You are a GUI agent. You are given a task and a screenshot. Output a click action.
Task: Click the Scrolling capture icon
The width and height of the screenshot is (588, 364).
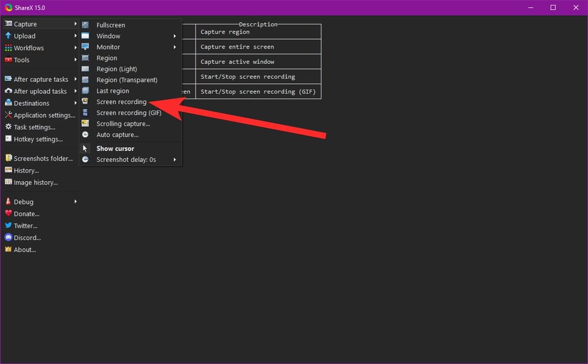tap(86, 123)
